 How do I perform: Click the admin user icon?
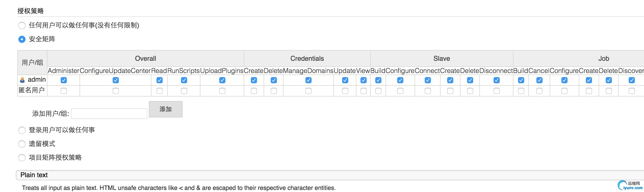coord(22,80)
